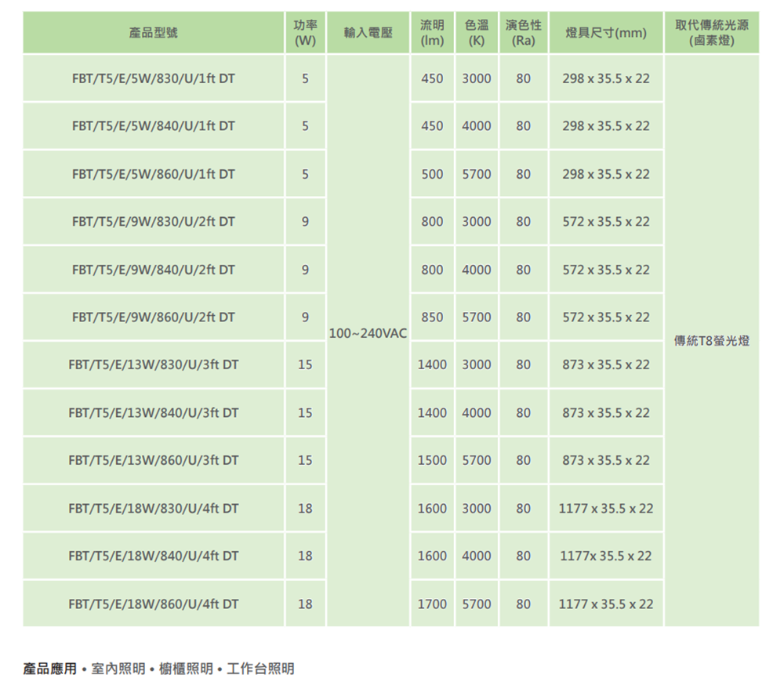Click the 功率 (W) column header
784x689 pixels.
(305, 32)
